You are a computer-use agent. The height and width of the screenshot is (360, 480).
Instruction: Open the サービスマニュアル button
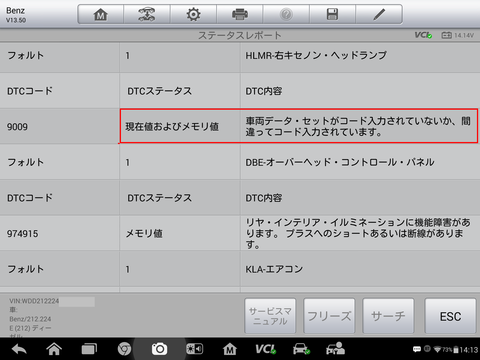click(x=270, y=316)
